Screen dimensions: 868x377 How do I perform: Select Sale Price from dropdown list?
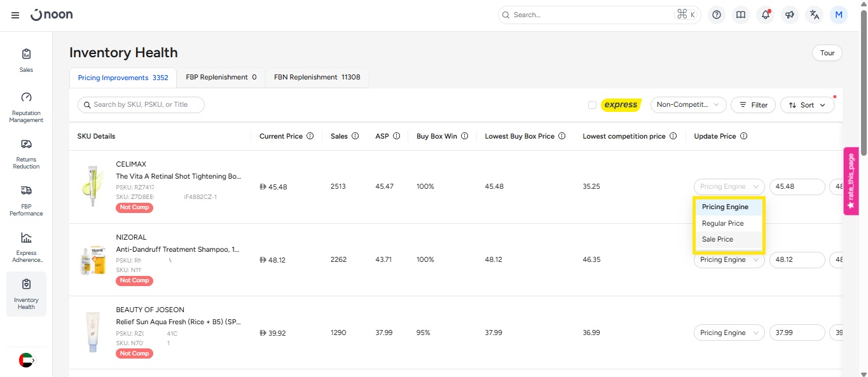tap(717, 240)
